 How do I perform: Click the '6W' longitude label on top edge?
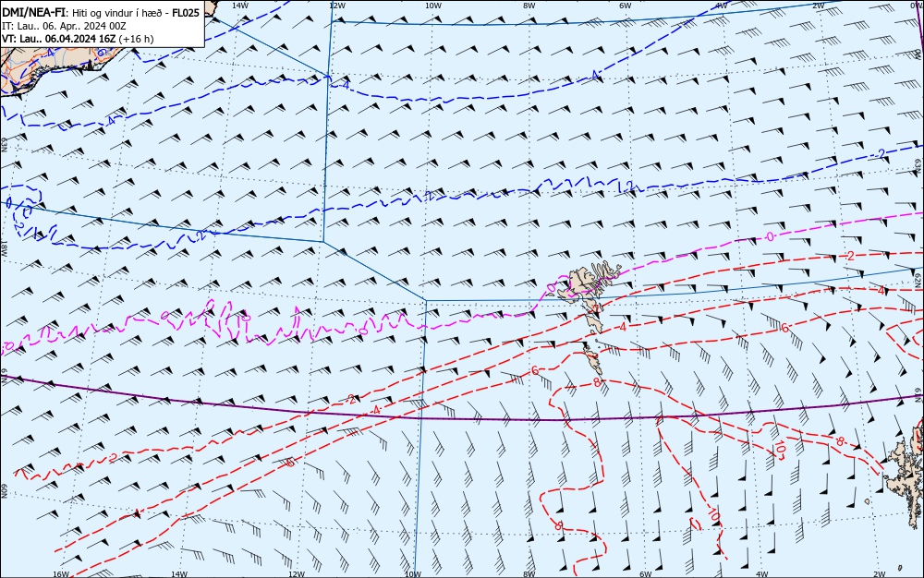(x=626, y=6)
